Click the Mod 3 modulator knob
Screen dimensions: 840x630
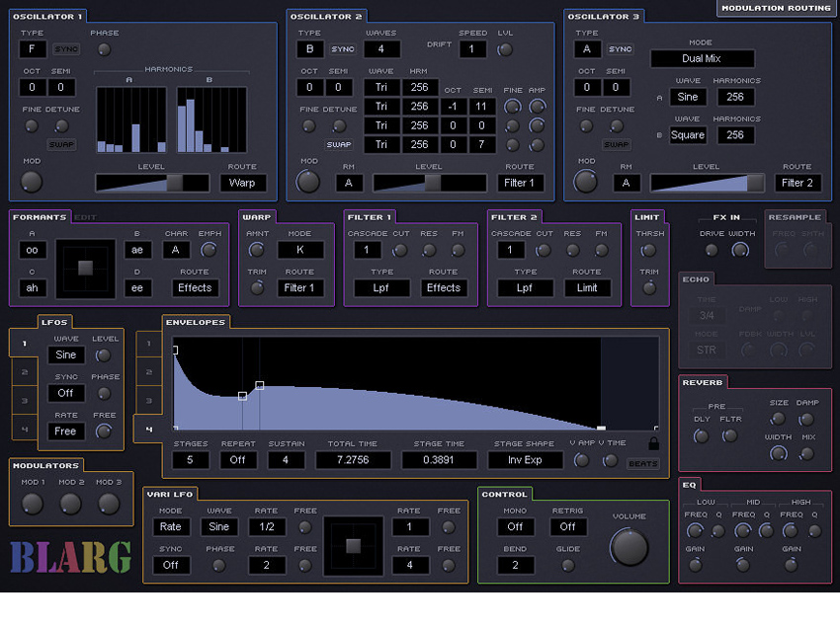[109, 505]
